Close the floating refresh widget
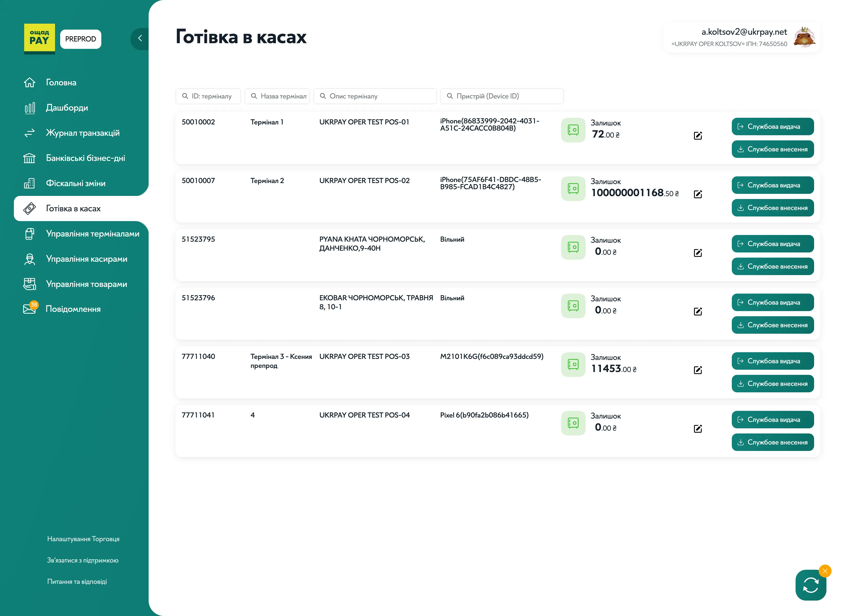Image resolution: width=847 pixels, height=616 pixels. 825,571
